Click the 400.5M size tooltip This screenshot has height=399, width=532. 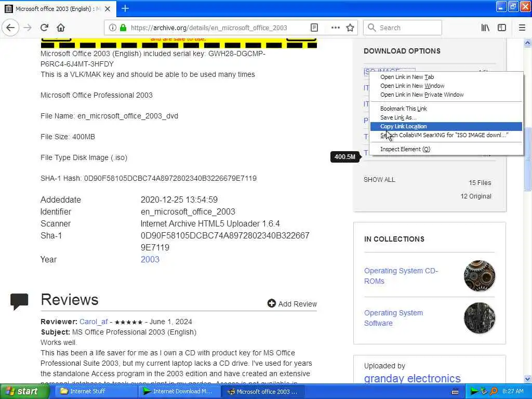(x=345, y=157)
